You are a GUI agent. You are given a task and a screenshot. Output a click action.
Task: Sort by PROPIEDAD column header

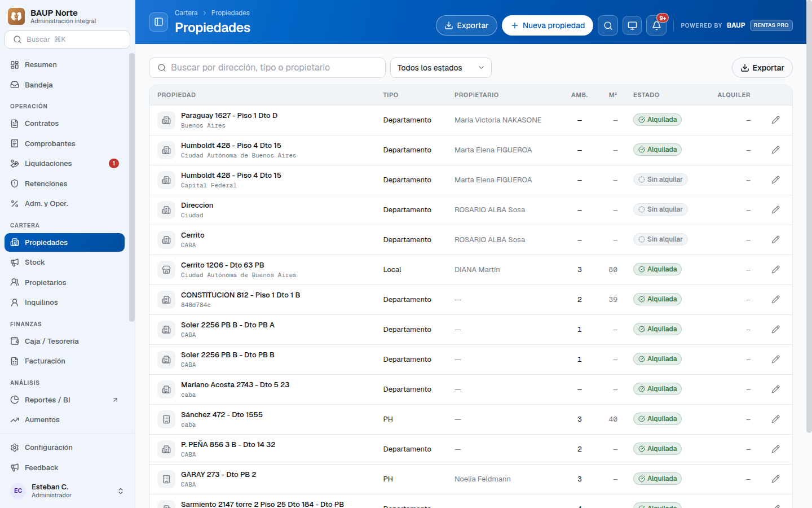point(176,95)
